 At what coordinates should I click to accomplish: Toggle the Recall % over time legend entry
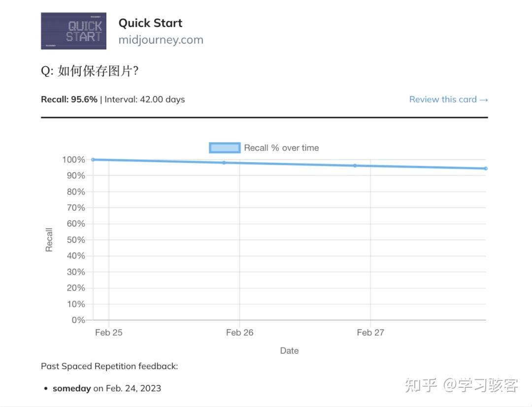281,147
